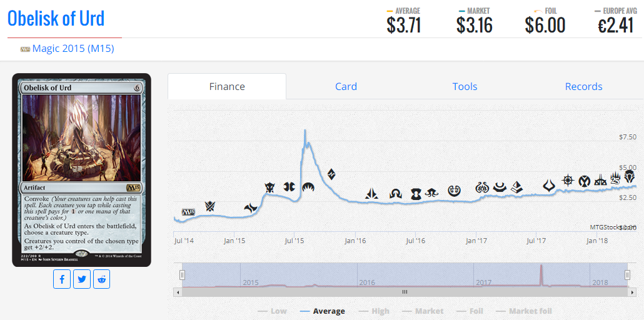Click the Modern Masters 2015 set symbol
Image resolution: width=644 pixels, height=320 pixels.
[x=289, y=187]
